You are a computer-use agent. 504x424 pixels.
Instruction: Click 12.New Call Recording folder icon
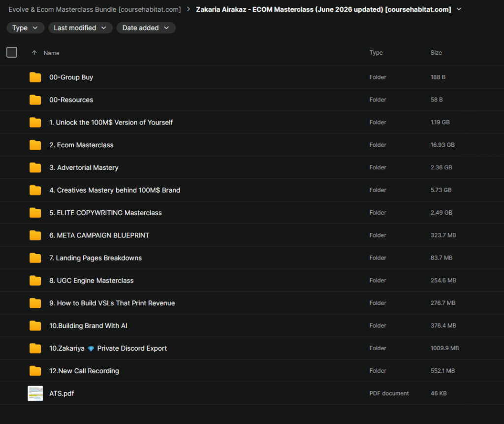35,371
